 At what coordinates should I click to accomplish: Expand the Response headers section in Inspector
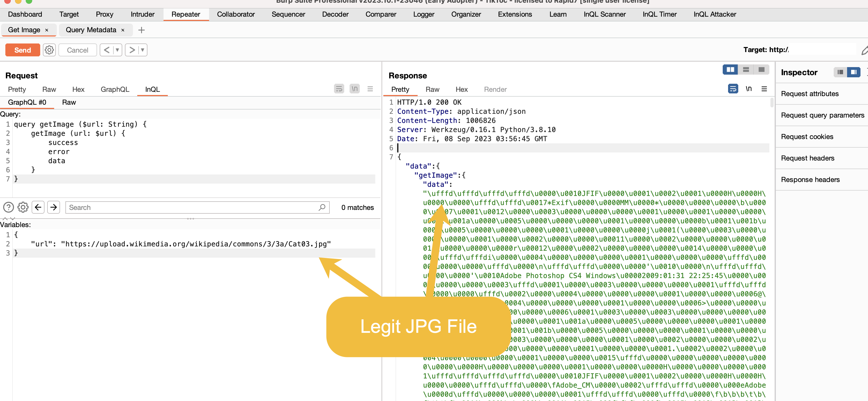pos(811,179)
